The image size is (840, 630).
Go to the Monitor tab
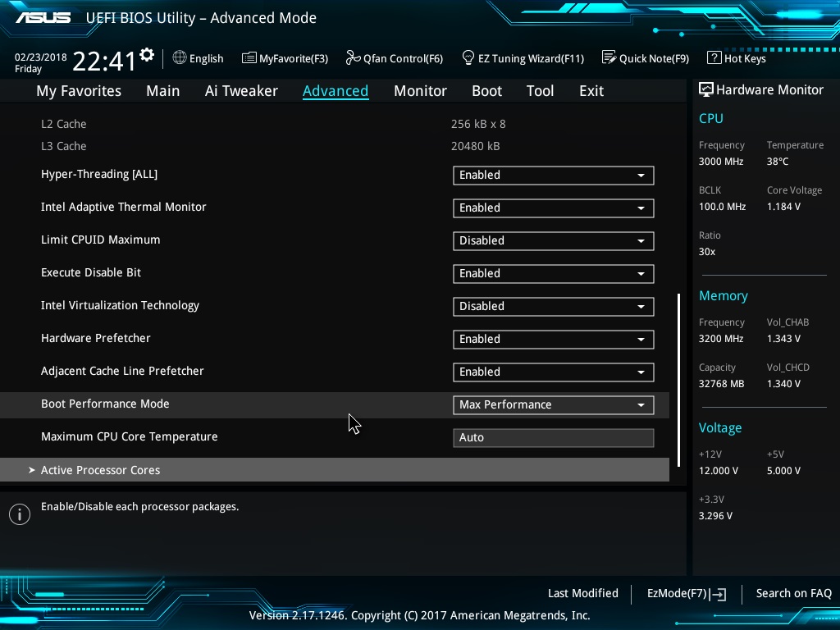coord(420,91)
